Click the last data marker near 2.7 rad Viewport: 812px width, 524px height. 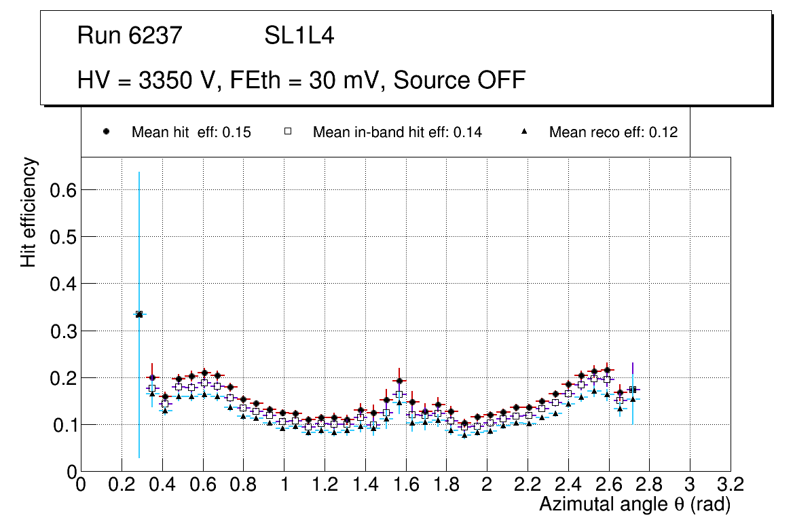click(633, 390)
